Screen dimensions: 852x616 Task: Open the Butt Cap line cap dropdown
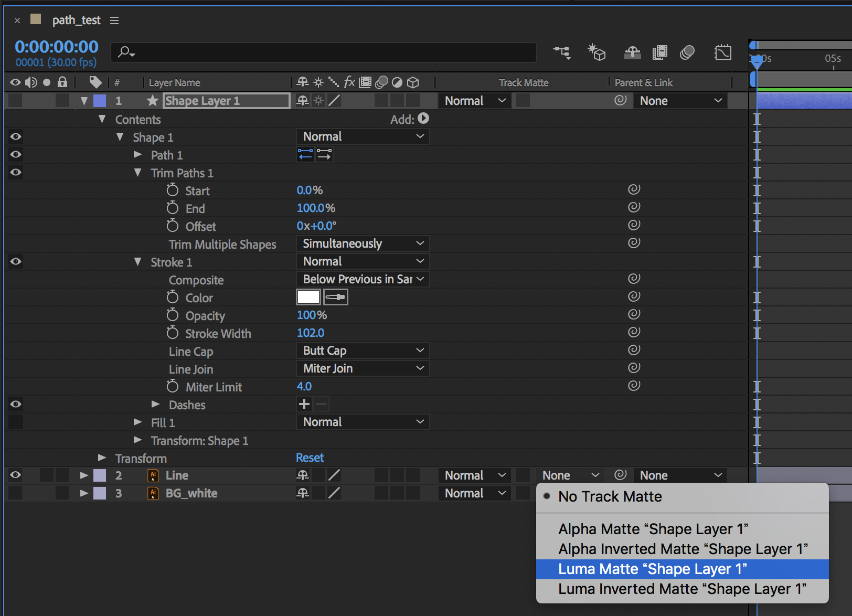[363, 351]
